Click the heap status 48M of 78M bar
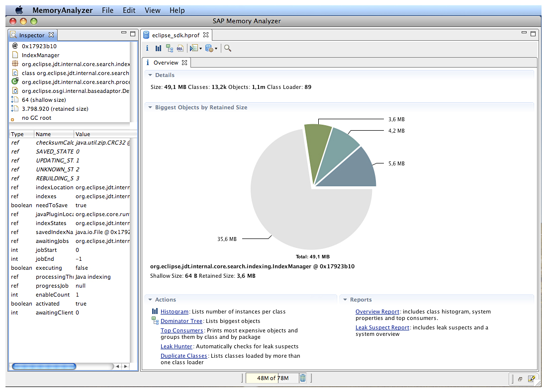The width and height of the screenshot is (547, 392). tap(273, 378)
